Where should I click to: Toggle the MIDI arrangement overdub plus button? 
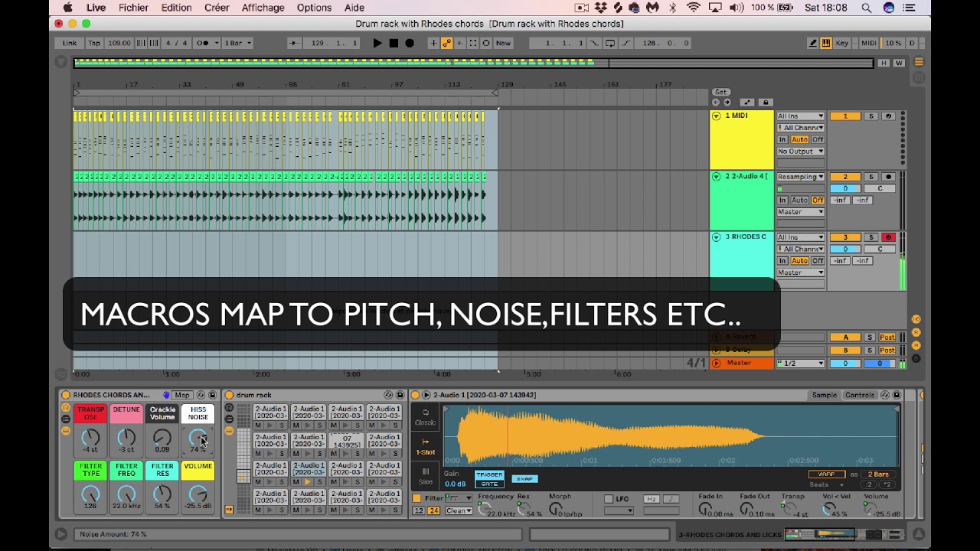click(x=433, y=43)
